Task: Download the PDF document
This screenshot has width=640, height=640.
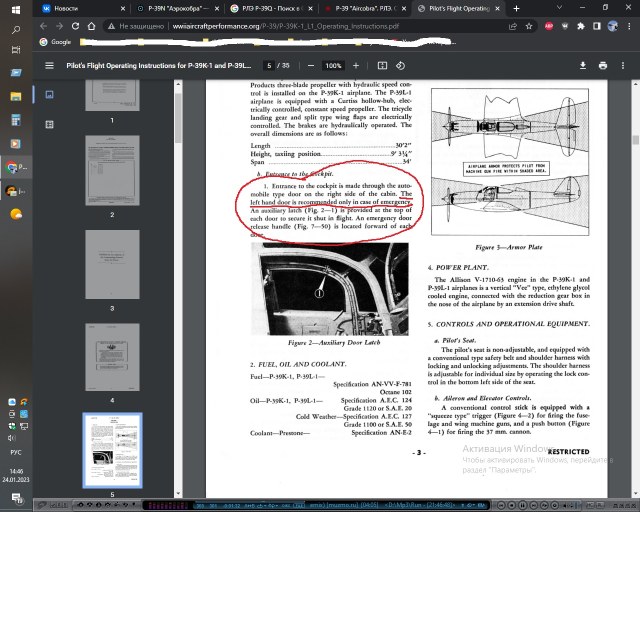Action: click(585, 66)
